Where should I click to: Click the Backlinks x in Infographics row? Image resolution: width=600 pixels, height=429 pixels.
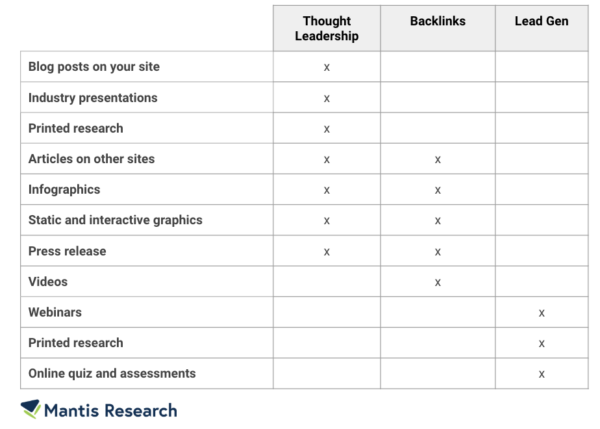438,191
